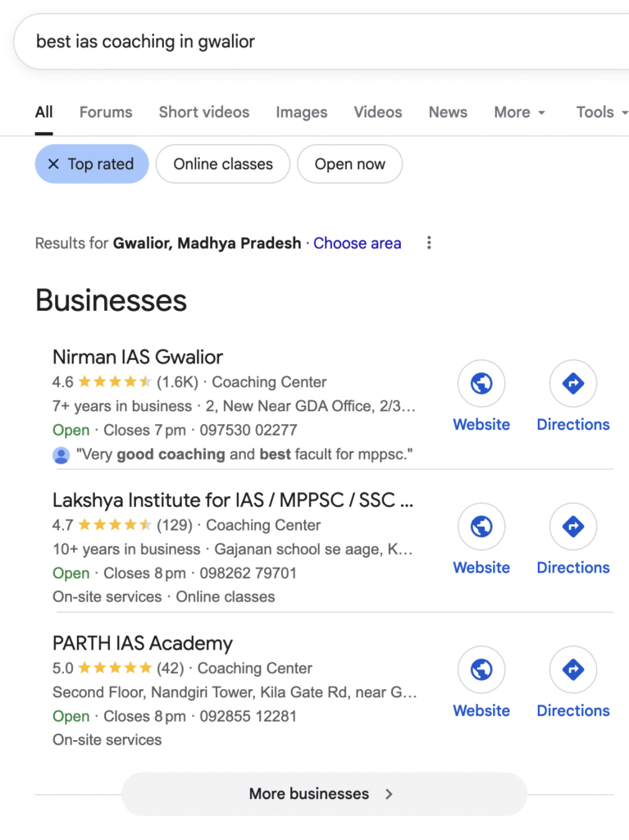Click the Choose area link
The height and width of the screenshot is (840, 629).
click(357, 243)
